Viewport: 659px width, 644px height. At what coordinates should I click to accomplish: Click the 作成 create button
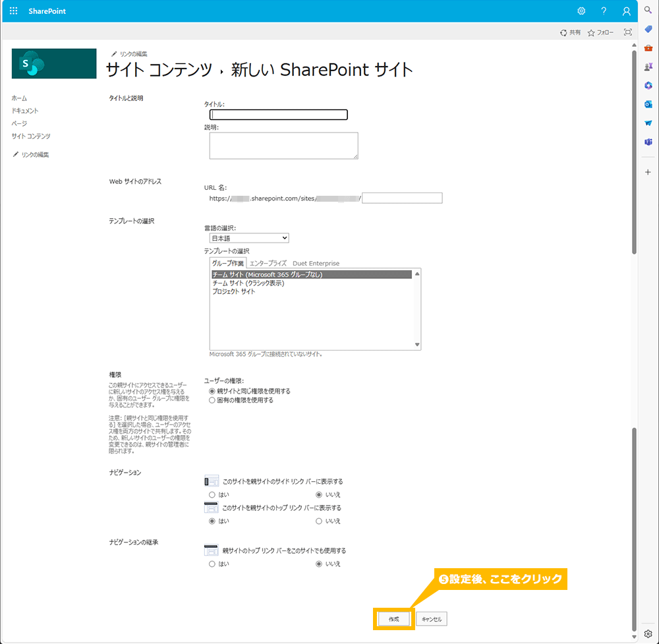tap(394, 619)
